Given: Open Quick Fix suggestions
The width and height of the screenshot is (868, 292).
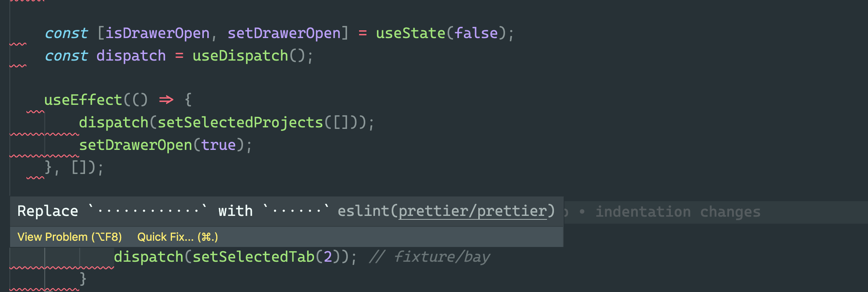Looking at the screenshot, I should pos(177,236).
